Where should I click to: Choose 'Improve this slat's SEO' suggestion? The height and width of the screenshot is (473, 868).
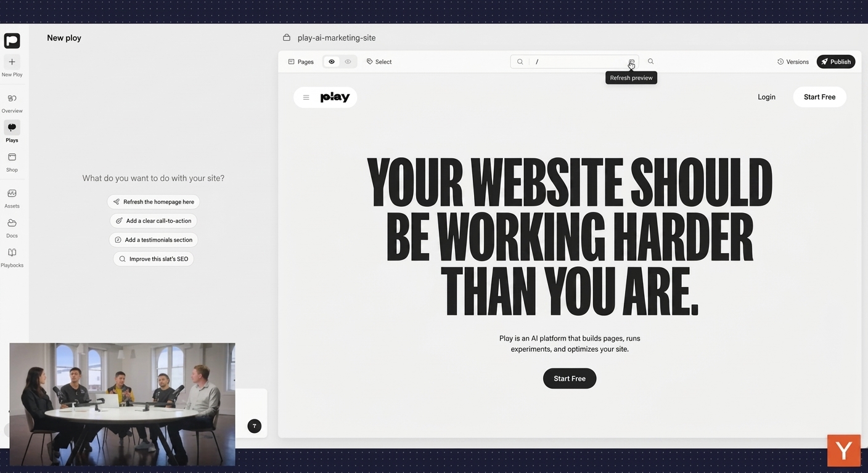click(154, 259)
